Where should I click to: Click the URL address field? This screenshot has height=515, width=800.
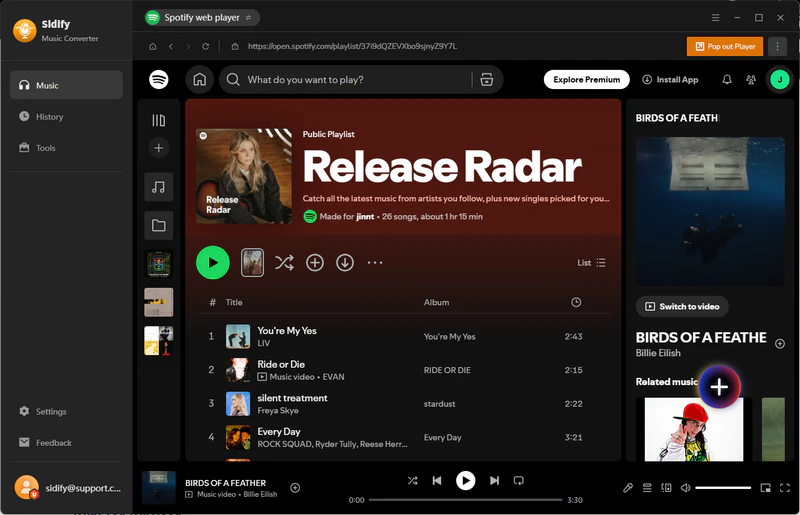pos(352,46)
